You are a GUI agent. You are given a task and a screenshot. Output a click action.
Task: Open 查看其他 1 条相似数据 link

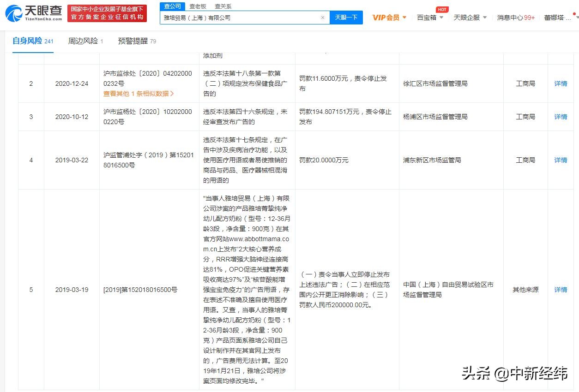coord(139,94)
